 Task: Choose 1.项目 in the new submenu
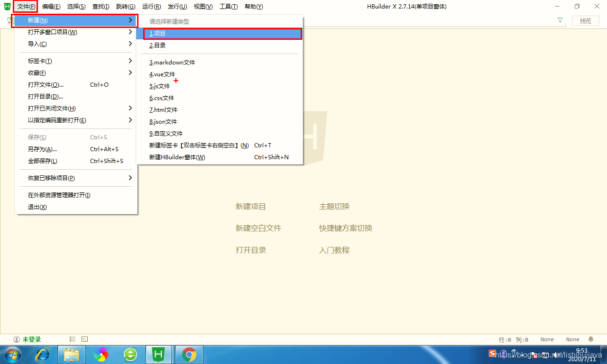tap(220, 34)
